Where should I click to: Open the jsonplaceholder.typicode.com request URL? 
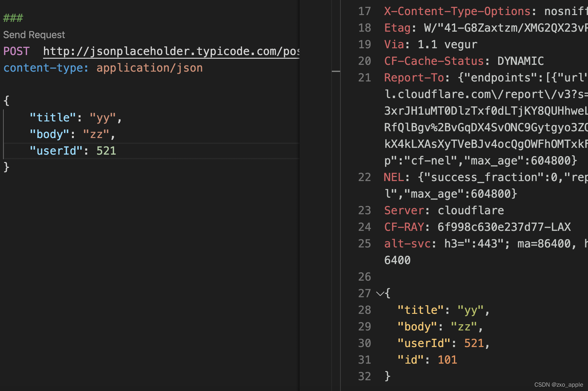(x=171, y=51)
